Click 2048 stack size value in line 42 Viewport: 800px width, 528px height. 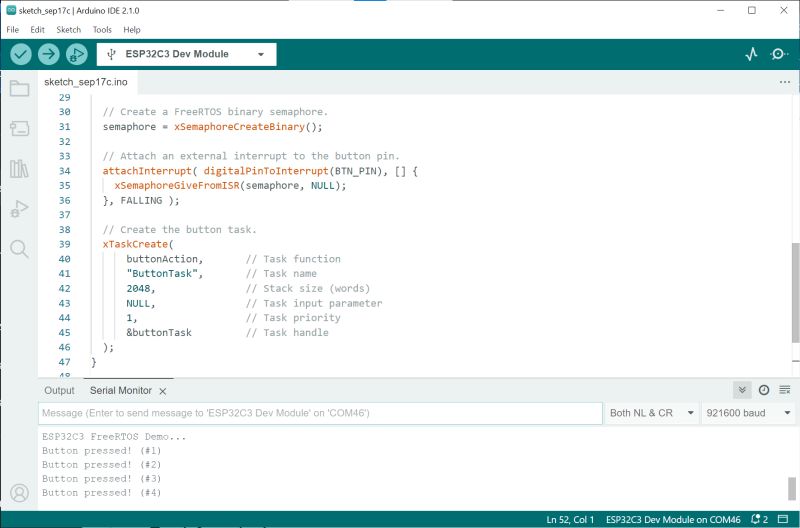pos(138,288)
